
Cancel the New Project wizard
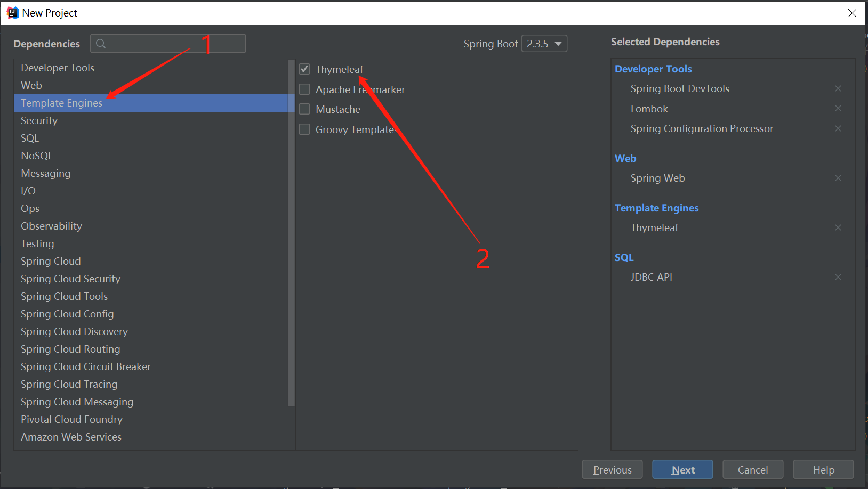[753, 470]
